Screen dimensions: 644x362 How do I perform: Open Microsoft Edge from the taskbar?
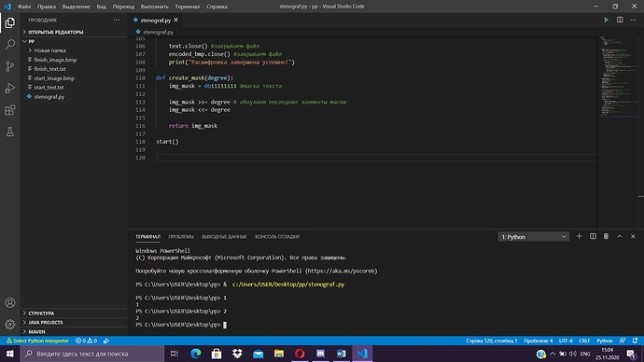coord(196,354)
